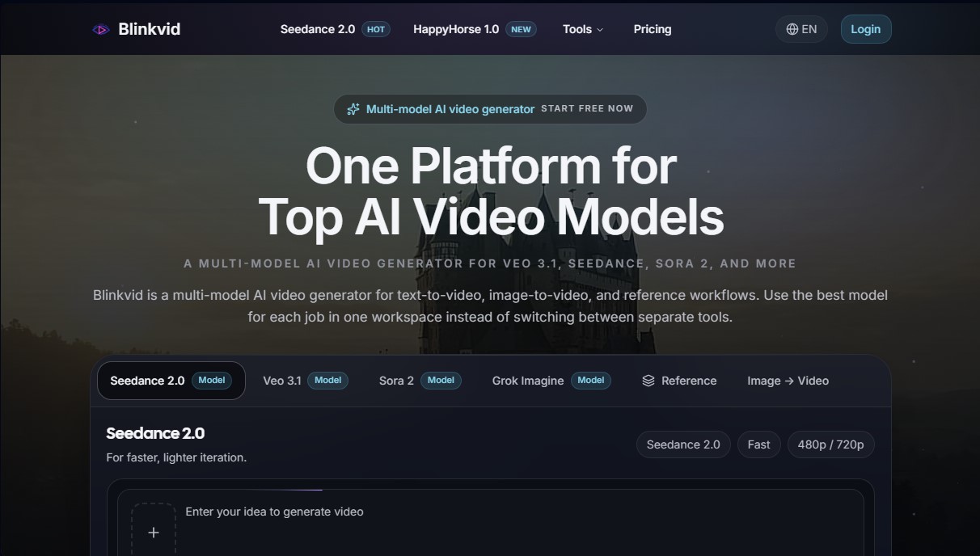Click the plus upload box
The image size is (980, 556).
[154, 529]
